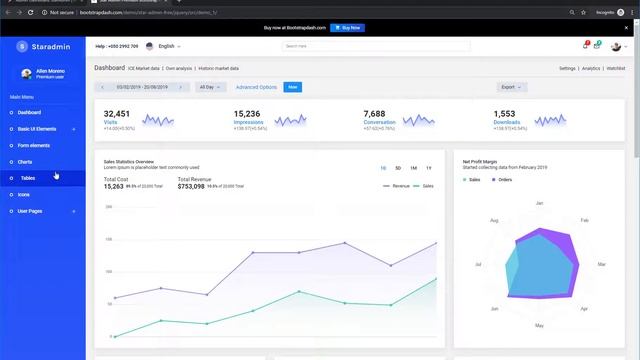Click the date range 05/02/2019 field
Viewport: 640px width, 360px height.
click(142, 87)
